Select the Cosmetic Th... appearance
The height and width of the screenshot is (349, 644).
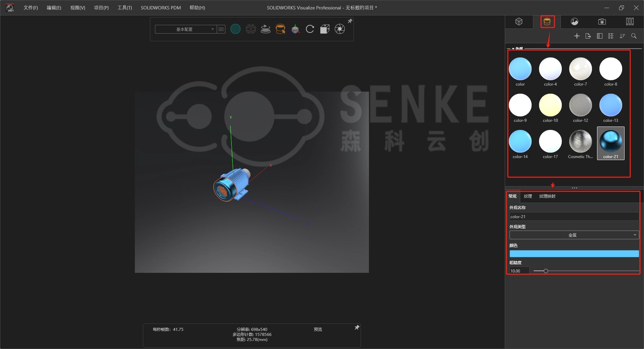click(581, 144)
